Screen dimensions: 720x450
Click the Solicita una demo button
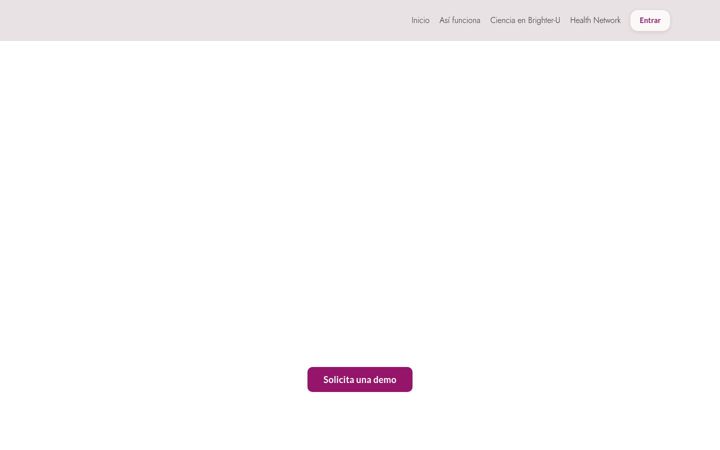[360, 379]
